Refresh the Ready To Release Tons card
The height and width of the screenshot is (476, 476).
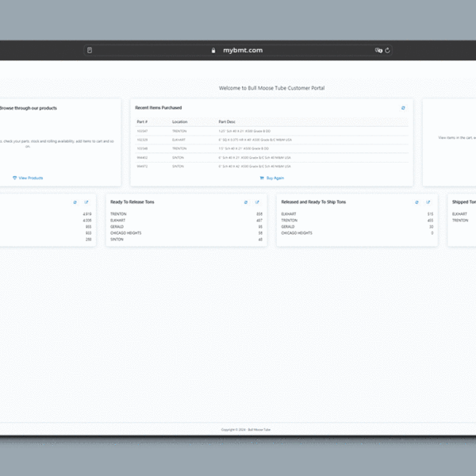[x=246, y=202]
